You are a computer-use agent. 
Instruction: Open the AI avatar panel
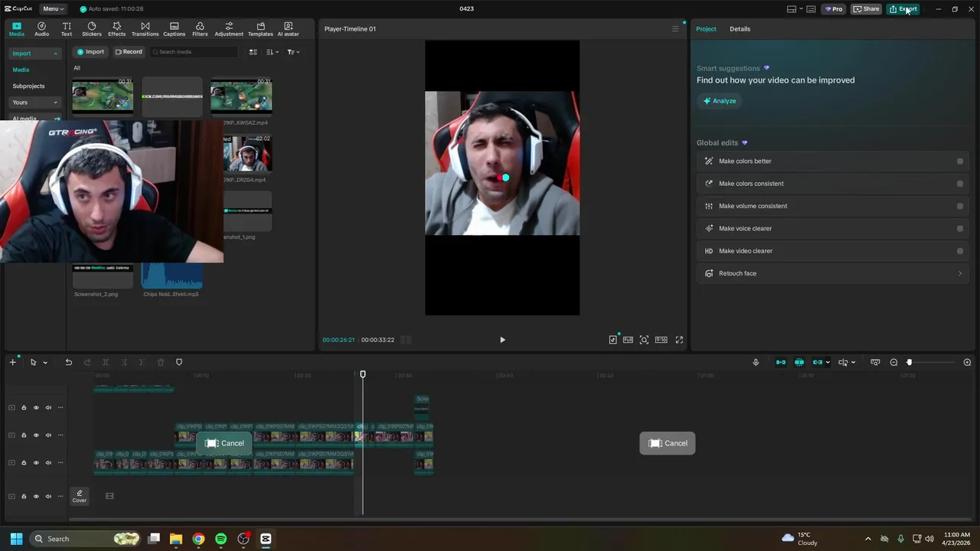(288, 29)
